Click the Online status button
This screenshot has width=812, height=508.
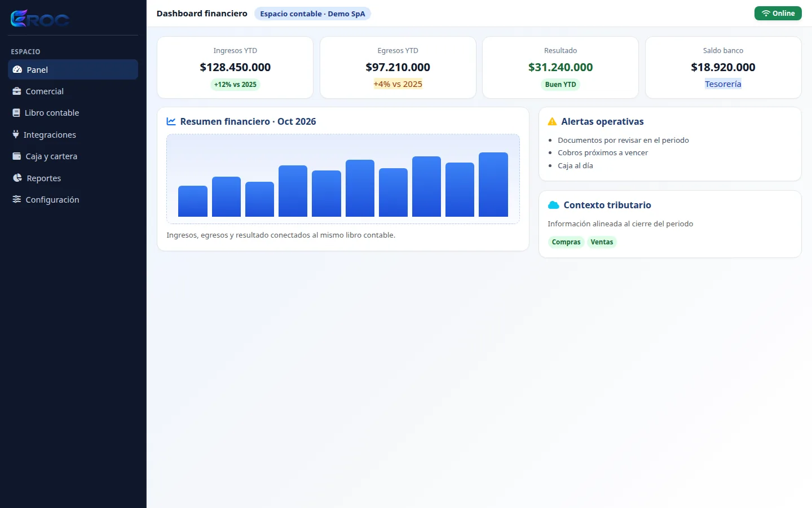click(778, 14)
